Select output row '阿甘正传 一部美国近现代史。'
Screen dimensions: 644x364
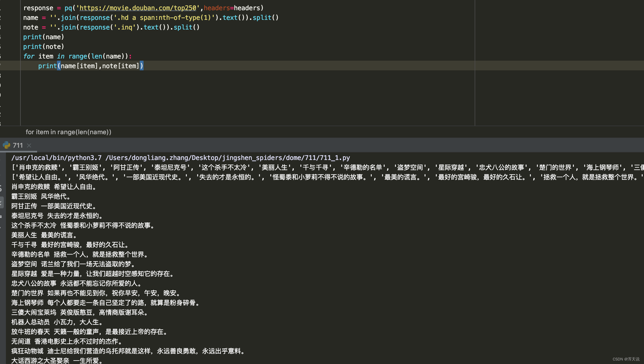click(55, 206)
